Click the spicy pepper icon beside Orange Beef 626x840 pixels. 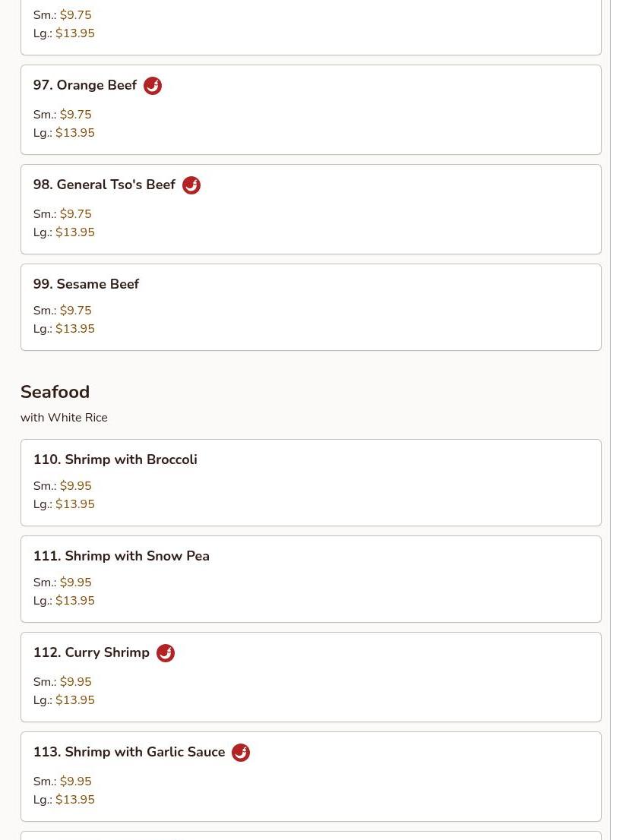tap(153, 86)
